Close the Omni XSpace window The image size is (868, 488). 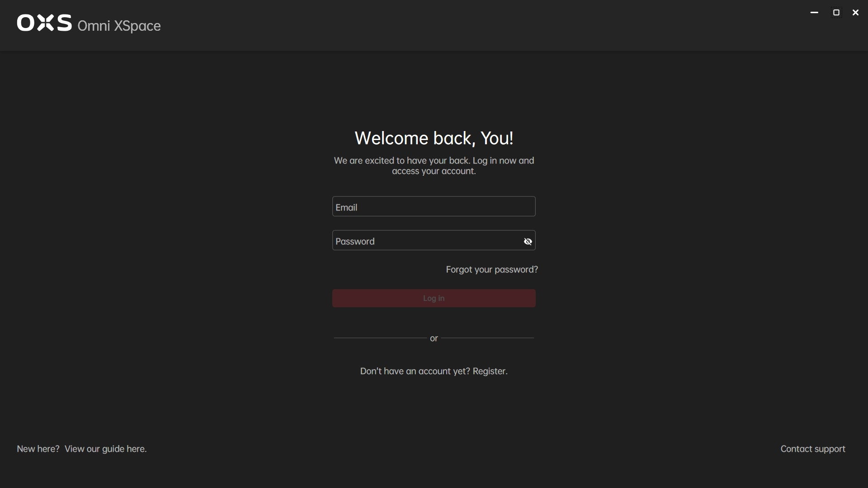point(855,13)
